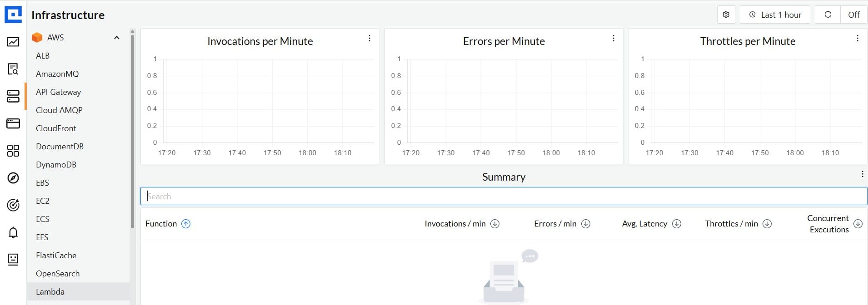Image resolution: width=868 pixels, height=305 pixels.
Task: Collapse the AWS section chevron
Action: (x=117, y=38)
